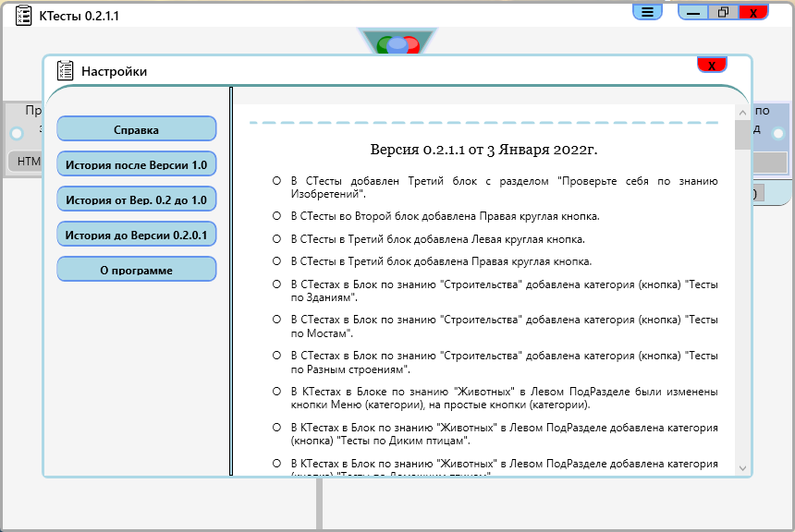Open the О программе page
This screenshot has height=532, width=795.
pyautogui.click(x=137, y=270)
